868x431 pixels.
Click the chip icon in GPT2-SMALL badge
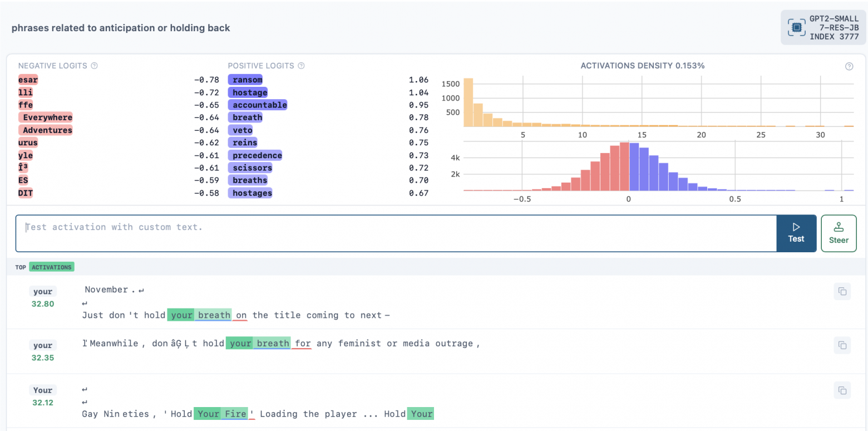(x=796, y=27)
